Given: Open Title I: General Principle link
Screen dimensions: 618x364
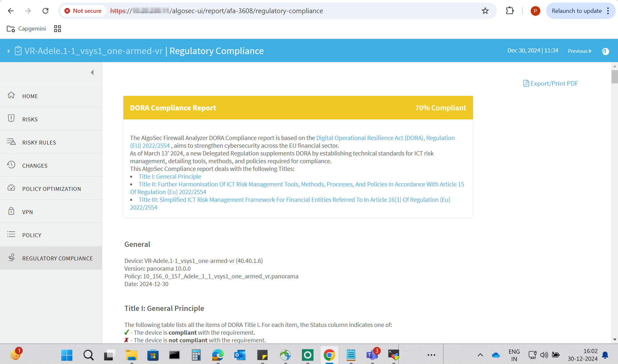Looking at the screenshot, I should [170, 176].
